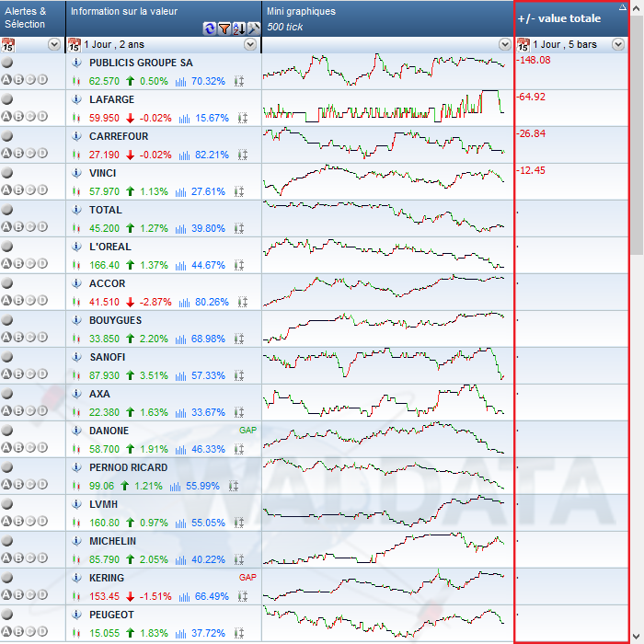Open the filter funnel icon
Image resolution: width=644 pixels, height=644 pixels.
[224, 29]
